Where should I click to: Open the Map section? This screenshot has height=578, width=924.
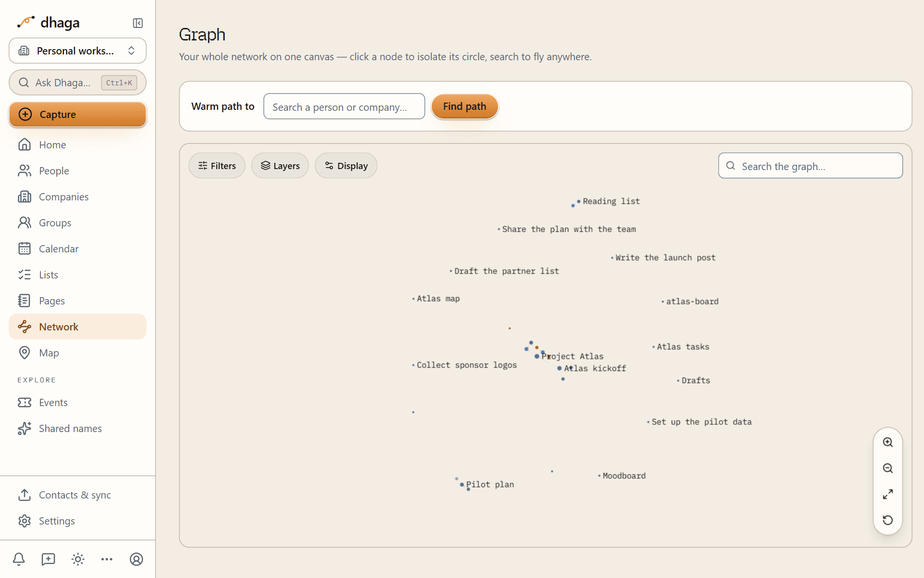[x=77, y=353]
